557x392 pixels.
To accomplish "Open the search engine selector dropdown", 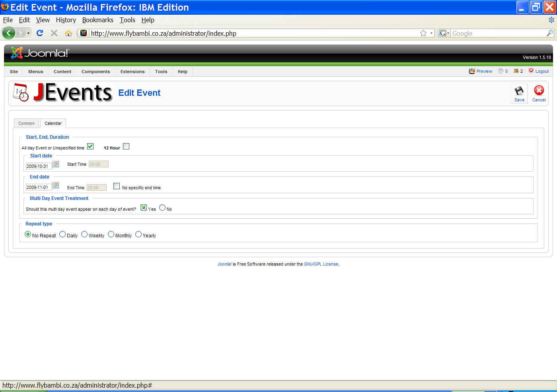I will 444,33.
